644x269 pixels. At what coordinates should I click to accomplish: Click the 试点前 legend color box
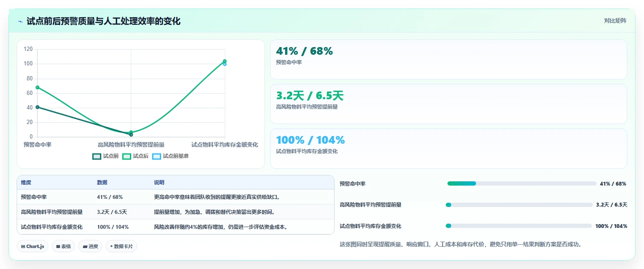click(97, 156)
